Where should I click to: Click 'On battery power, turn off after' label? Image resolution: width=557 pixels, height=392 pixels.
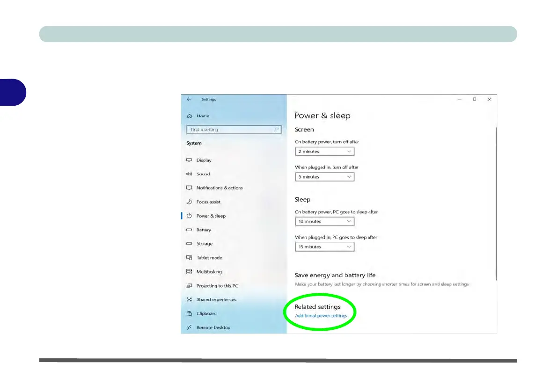(x=327, y=142)
